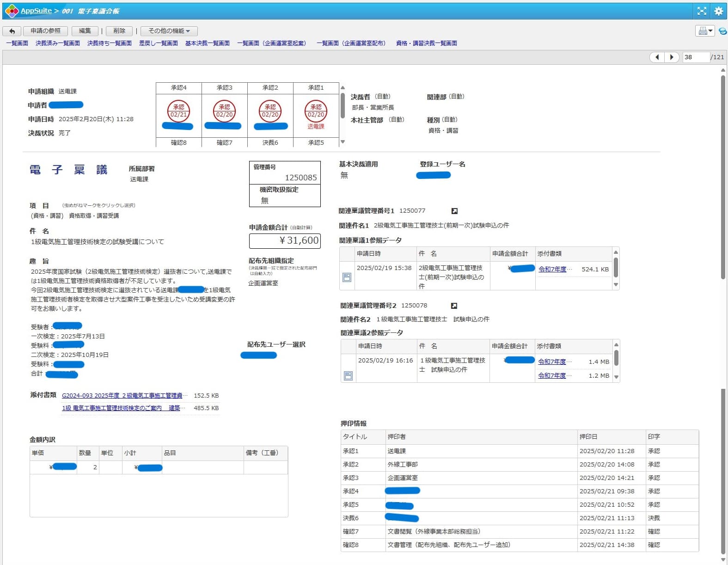Expand the その他の機能 dropdown
728x565 pixels.
tap(169, 31)
